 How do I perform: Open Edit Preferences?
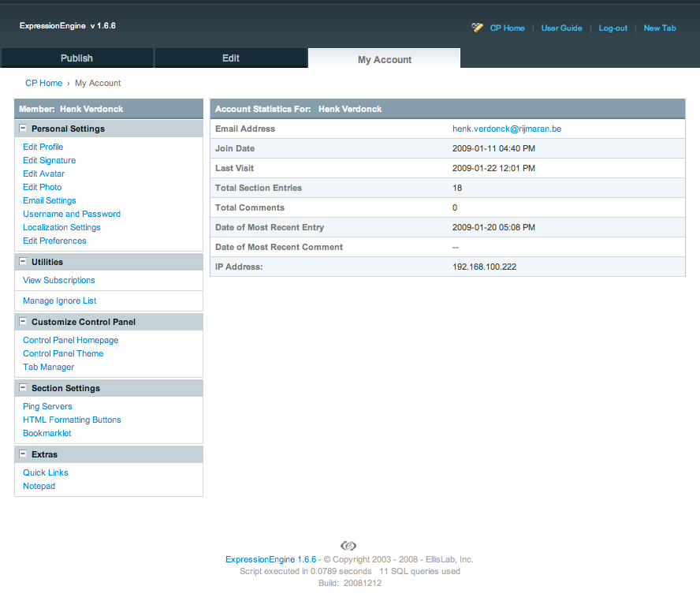point(54,241)
